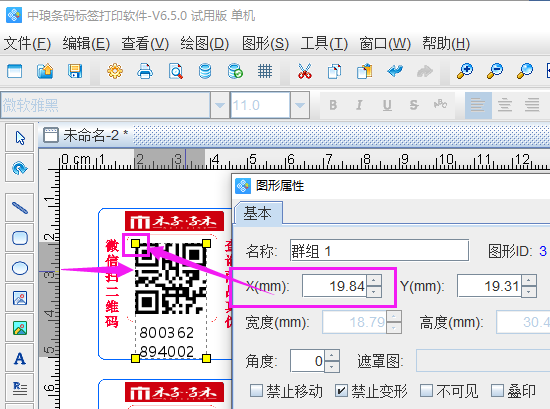
Task: Increase Y(mm) value with up arrow
Action: tap(529, 281)
